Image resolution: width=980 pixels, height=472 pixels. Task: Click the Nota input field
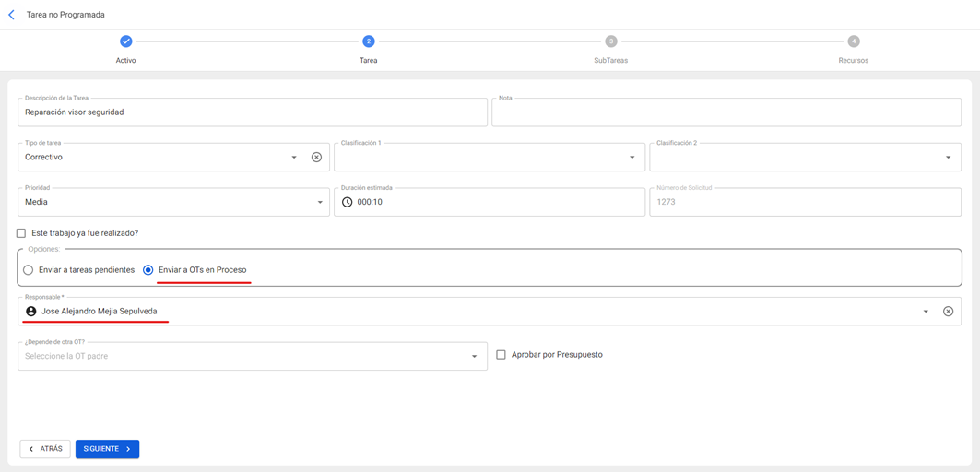click(x=726, y=113)
